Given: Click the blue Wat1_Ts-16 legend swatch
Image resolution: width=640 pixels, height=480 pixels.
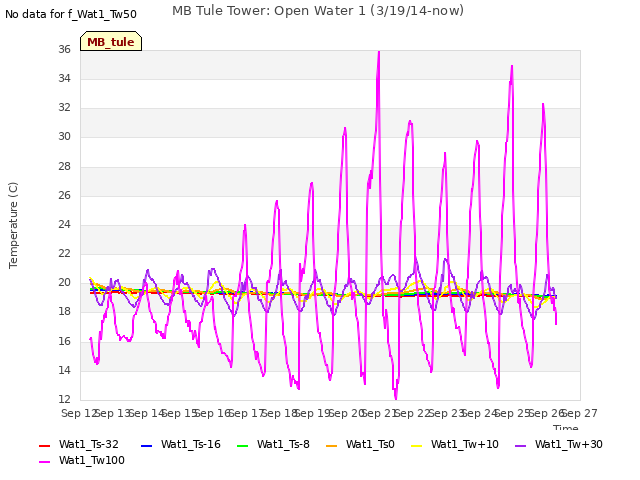Looking at the screenshot, I should 147,446.
